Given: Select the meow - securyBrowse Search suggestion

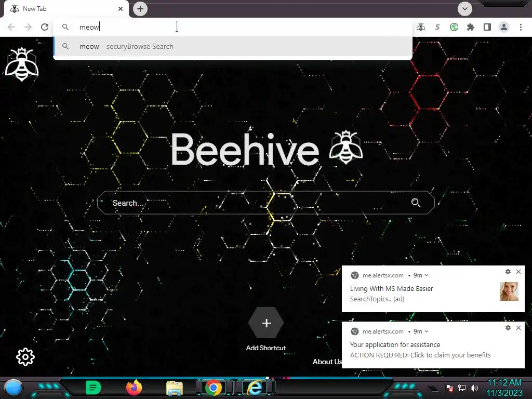Looking at the screenshot, I should coord(233,46).
